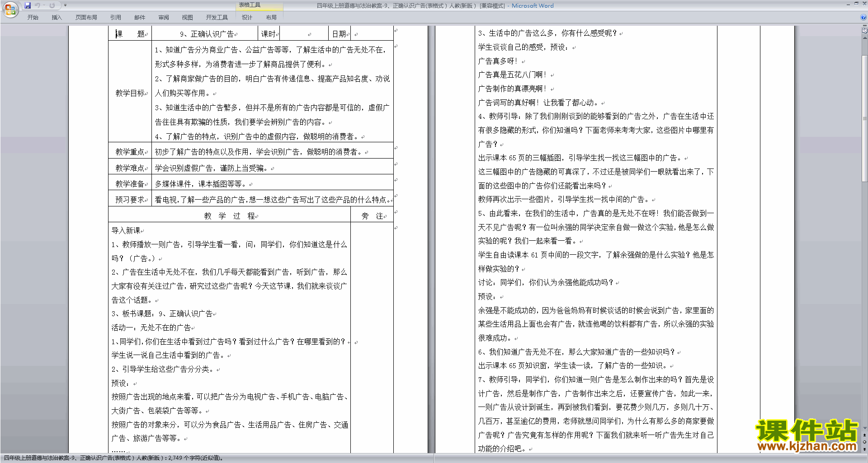
Task: Click the 实验的呢？我们一起来看一看 line
Action: [x=528, y=241]
